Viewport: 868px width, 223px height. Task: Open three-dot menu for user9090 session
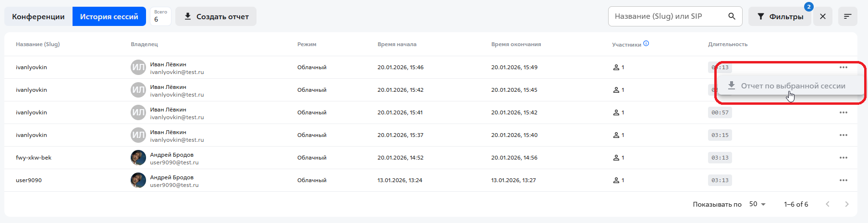coord(844,180)
